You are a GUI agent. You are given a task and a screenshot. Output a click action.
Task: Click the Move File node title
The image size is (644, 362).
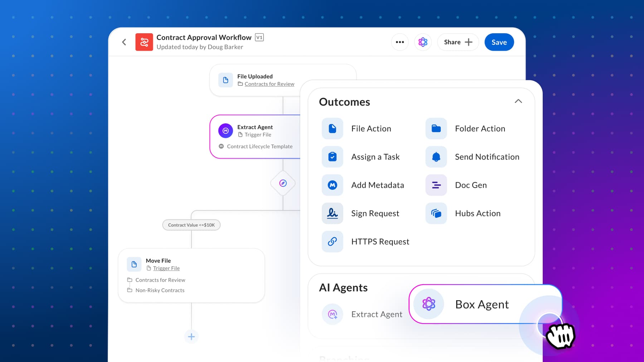158,261
